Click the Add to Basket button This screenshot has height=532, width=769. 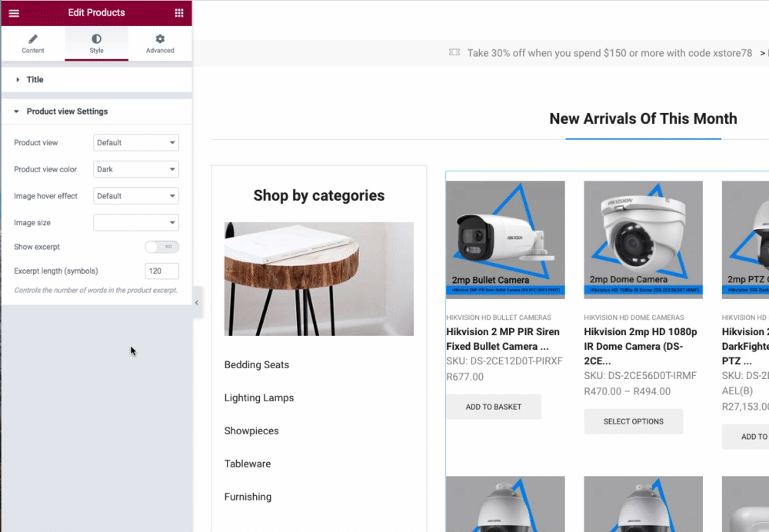494,407
